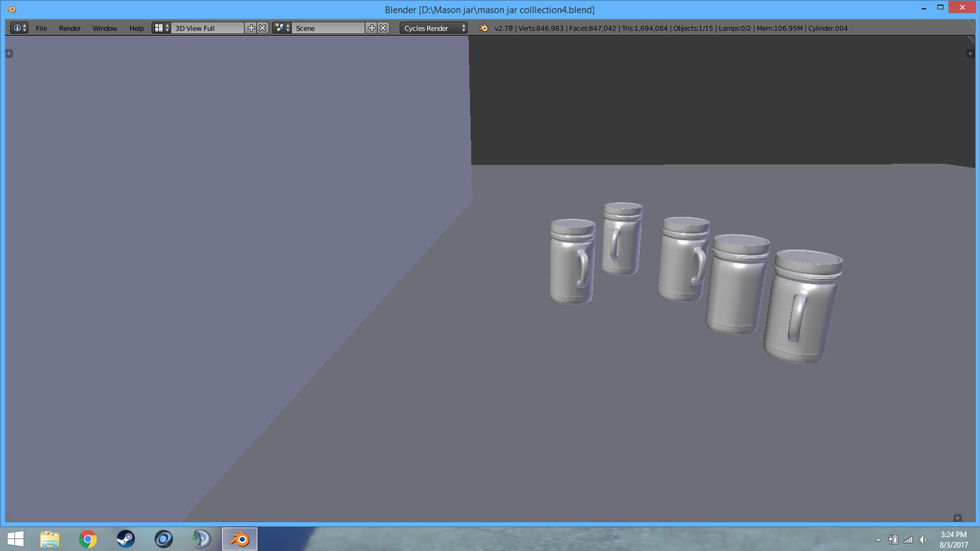The height and width of the screenshot is (551, 980).
Task: Click the split corner widget right of the info header
Action: (x=971, y=23)
